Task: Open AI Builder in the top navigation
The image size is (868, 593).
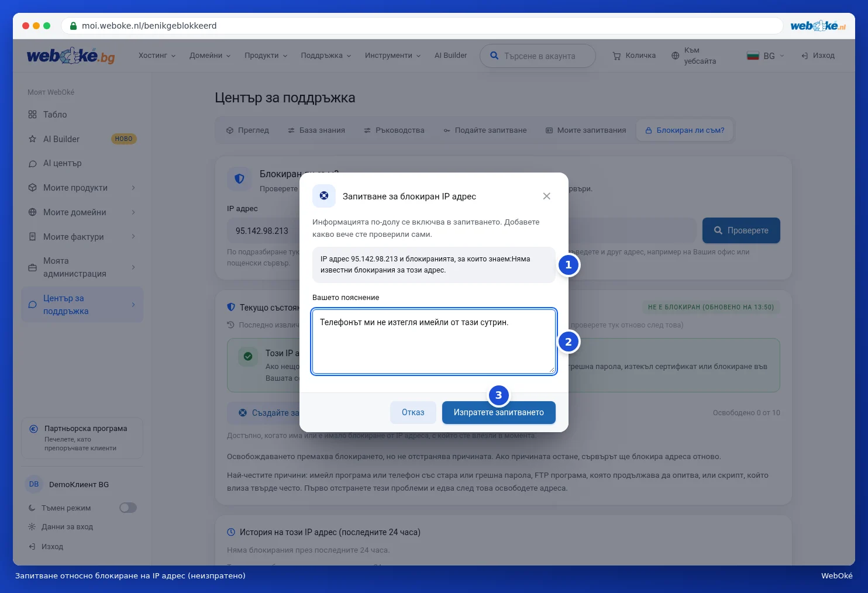Action: (x=450, y=56)
